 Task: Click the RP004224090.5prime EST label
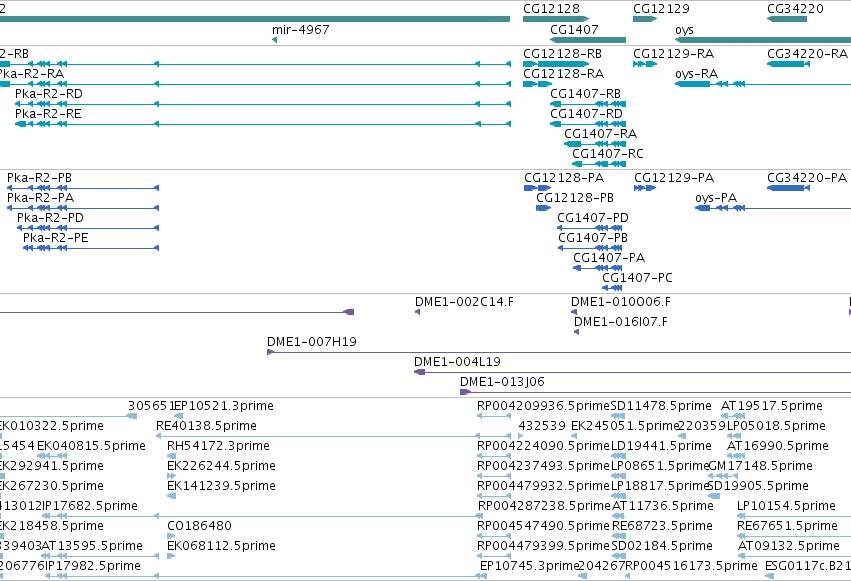click(543, 446)
